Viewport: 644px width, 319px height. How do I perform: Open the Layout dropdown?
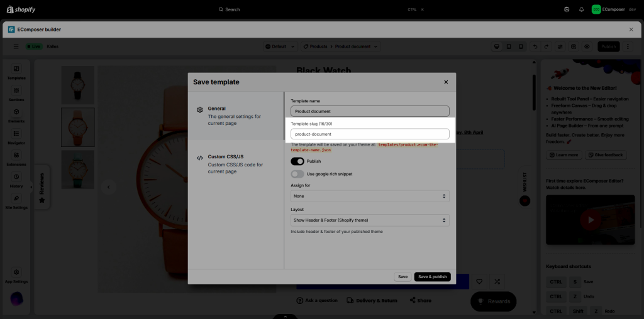point(370,220)
